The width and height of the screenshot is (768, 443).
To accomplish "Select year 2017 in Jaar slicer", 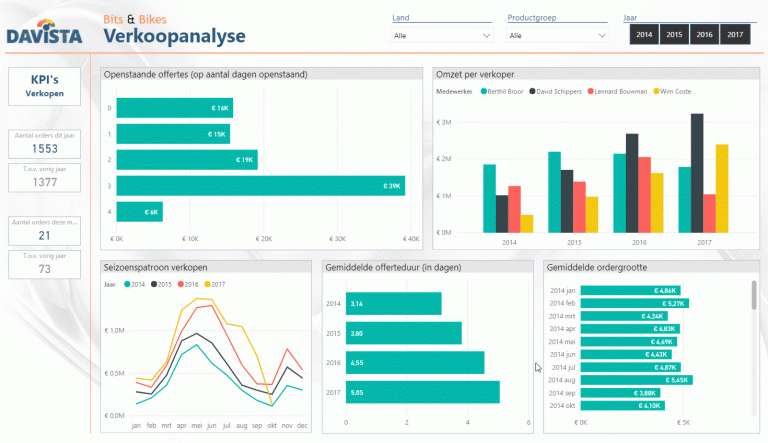I will pyautogui.click(x=735, y=34).
